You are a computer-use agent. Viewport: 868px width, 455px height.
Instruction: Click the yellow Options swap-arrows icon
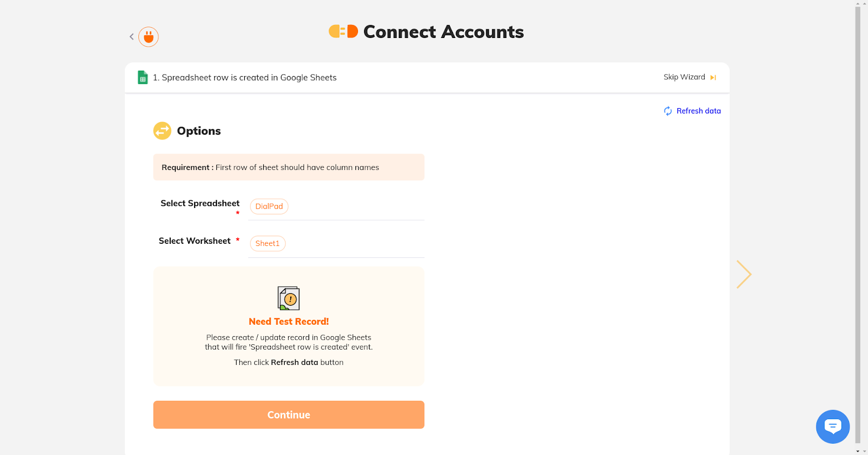click(162, 131)
